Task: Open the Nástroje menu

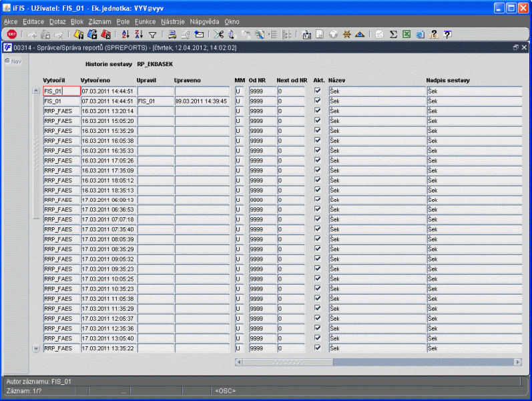Action: [173, 22]
